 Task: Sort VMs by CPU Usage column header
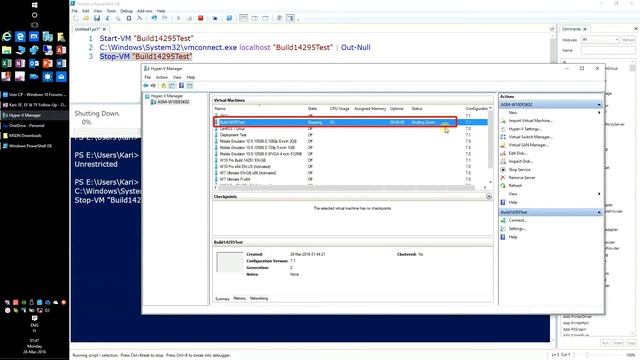(x=340, y=109)
